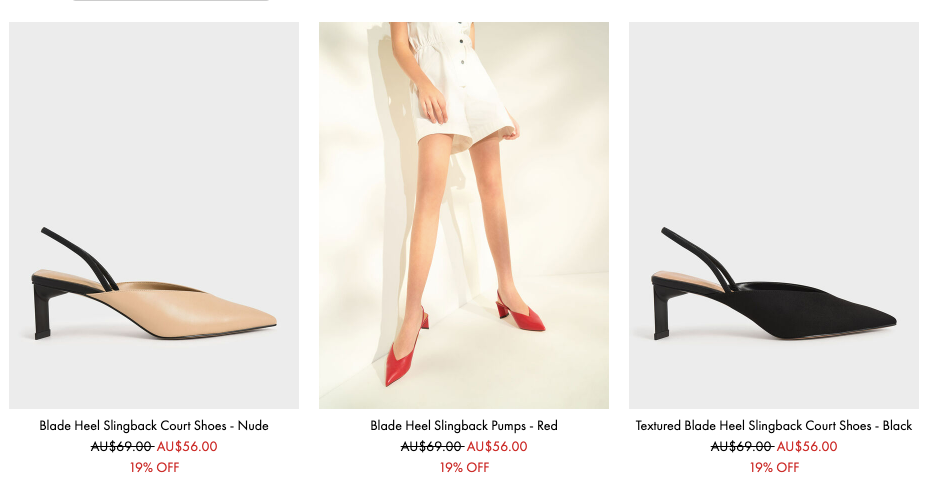940x502 pixels.
Task: Open the nude slingback court shoe image
Action: [153, 215]
